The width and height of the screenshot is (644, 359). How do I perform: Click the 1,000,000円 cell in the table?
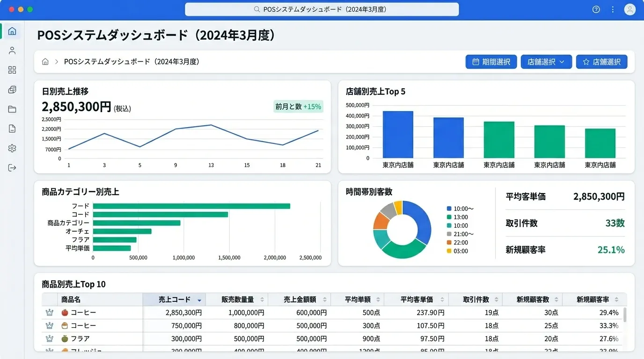coord(246,313)
